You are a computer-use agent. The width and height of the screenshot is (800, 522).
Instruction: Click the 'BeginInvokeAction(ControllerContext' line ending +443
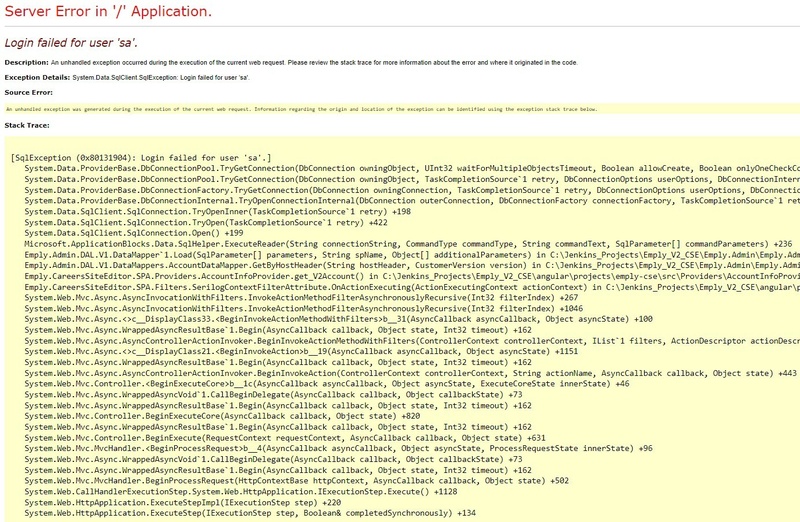410,373
